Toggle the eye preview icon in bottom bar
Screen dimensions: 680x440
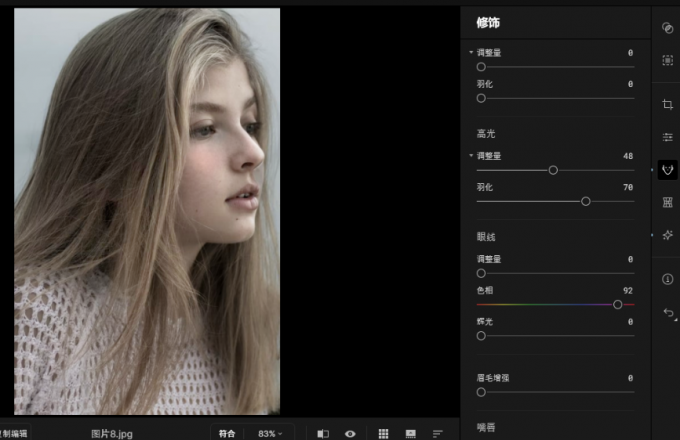coord(350,433)
